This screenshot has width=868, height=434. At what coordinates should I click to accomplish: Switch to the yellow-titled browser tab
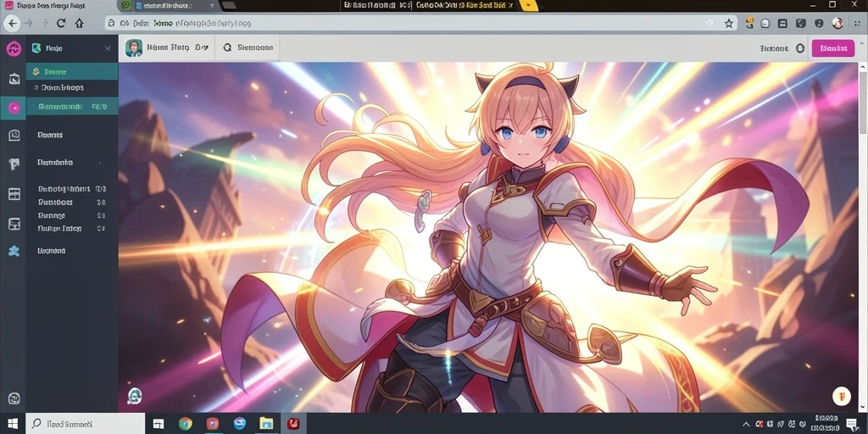coord(464,6)
